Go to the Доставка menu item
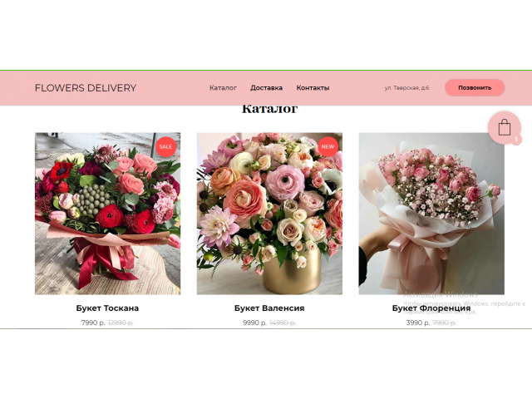 266,88
